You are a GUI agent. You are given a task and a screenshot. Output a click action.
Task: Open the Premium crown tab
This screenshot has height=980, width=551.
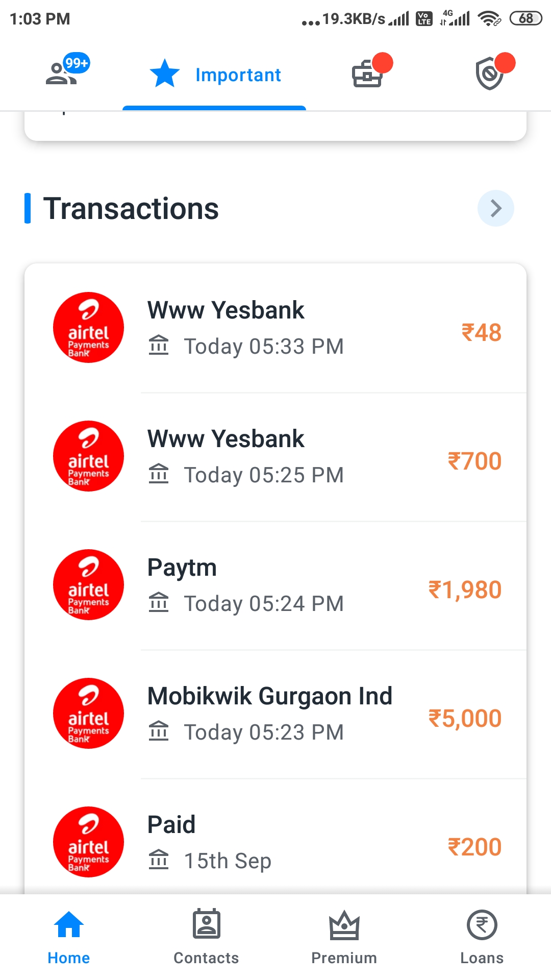pos(344,937)
